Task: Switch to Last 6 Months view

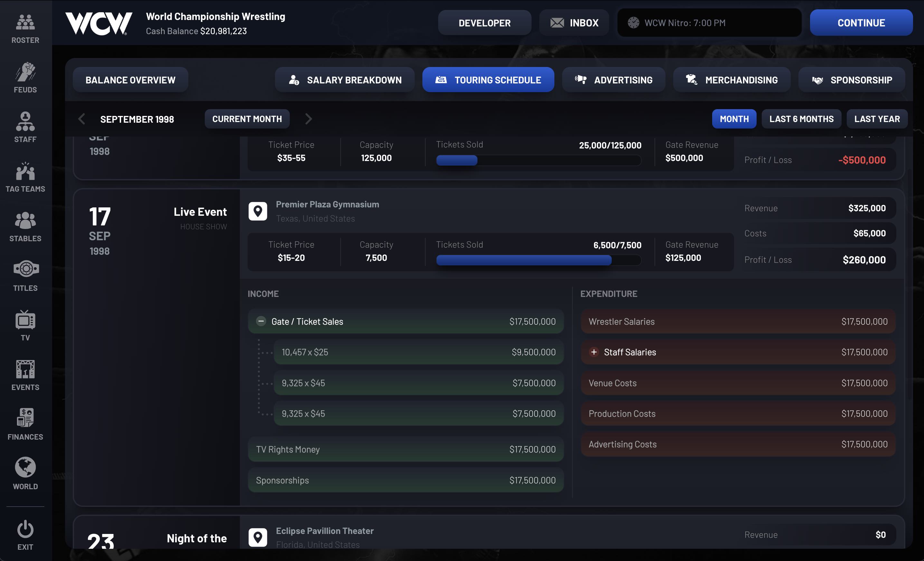Action: (x=801, y=119)
